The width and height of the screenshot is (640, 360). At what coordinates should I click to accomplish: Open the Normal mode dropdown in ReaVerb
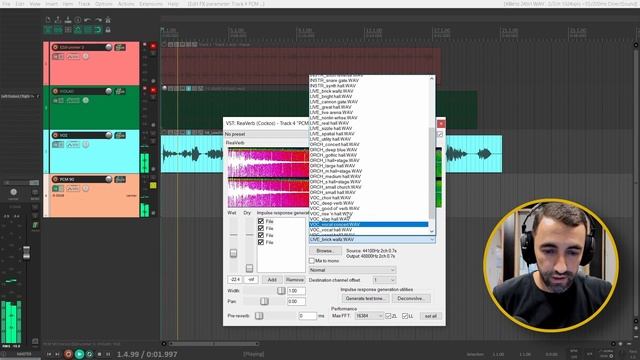tap(352, 270)
